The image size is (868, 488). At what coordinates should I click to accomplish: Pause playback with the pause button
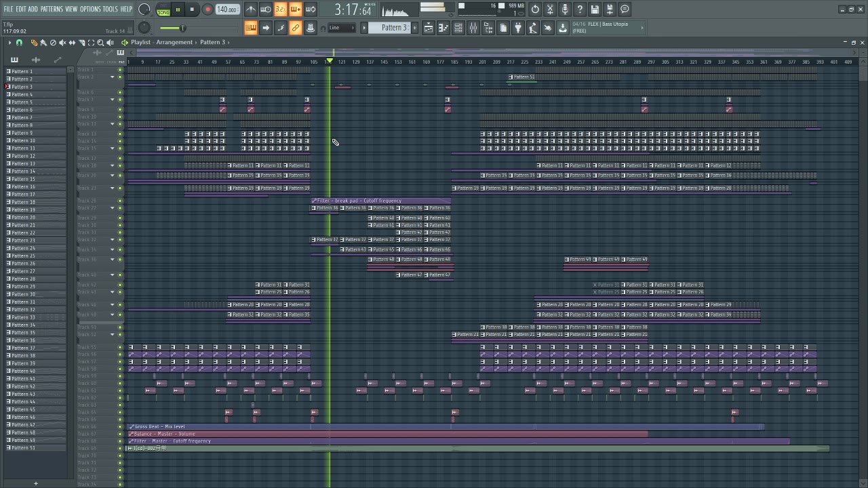click(x=178, y=9)
